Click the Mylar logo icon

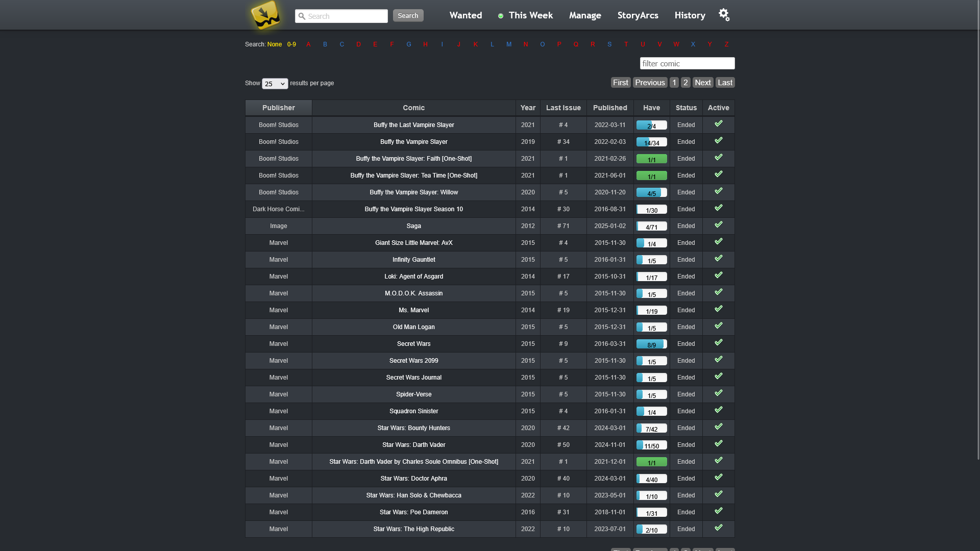(x=266, y=15)
